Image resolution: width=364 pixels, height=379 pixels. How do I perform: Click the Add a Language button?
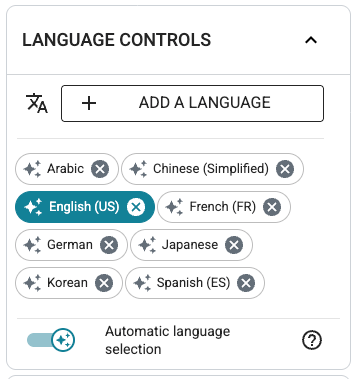pyautogui.click(x=192, y=103)
